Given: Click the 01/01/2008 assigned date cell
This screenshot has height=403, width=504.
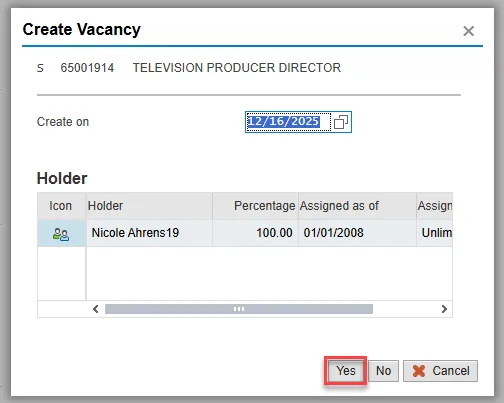Looking at the screenshot, I should (x=357, y=233).
